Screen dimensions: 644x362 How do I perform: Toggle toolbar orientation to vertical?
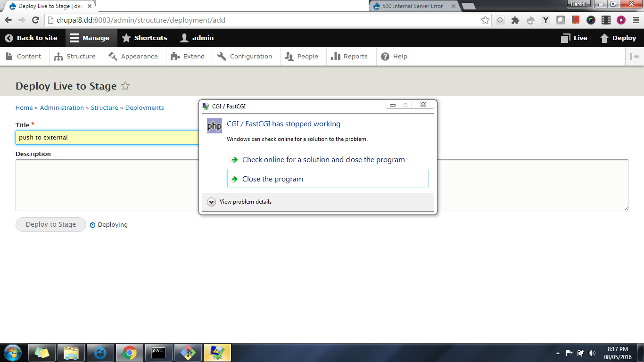tap(635, 56)
